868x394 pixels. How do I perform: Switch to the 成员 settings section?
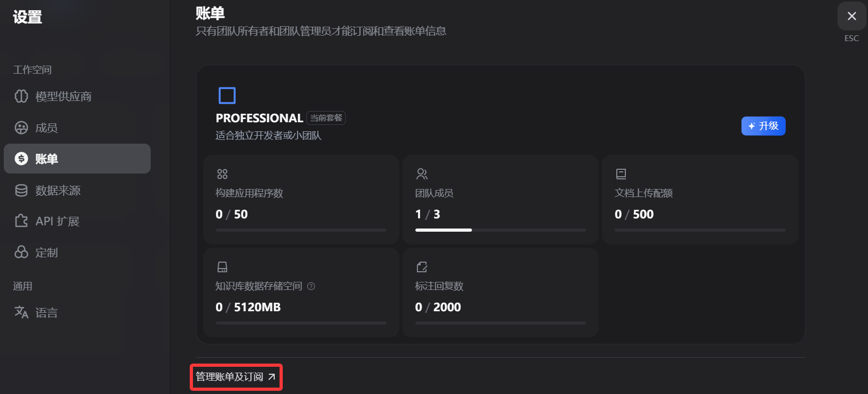coord(46,128)
